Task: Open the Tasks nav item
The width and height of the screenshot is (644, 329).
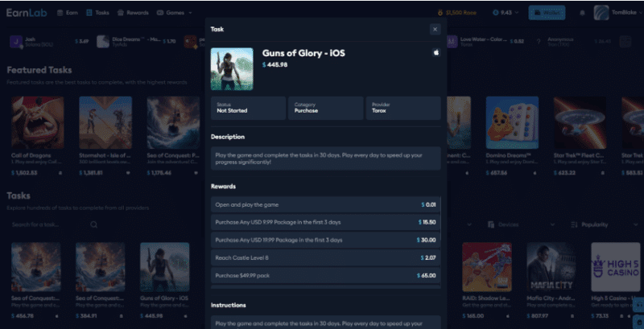Action: [x=97, y=13]
